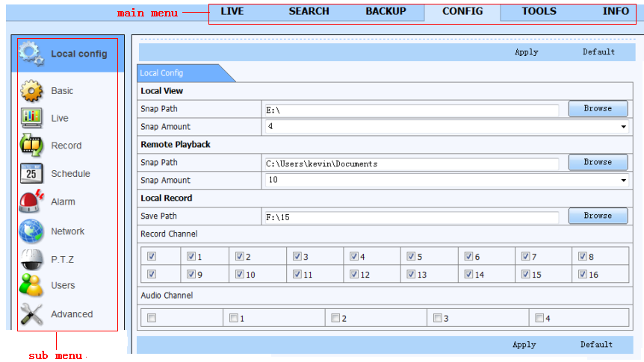Uncheck record channel 9
The width and height of the screenshot is (644, 362).
[191, 274]
